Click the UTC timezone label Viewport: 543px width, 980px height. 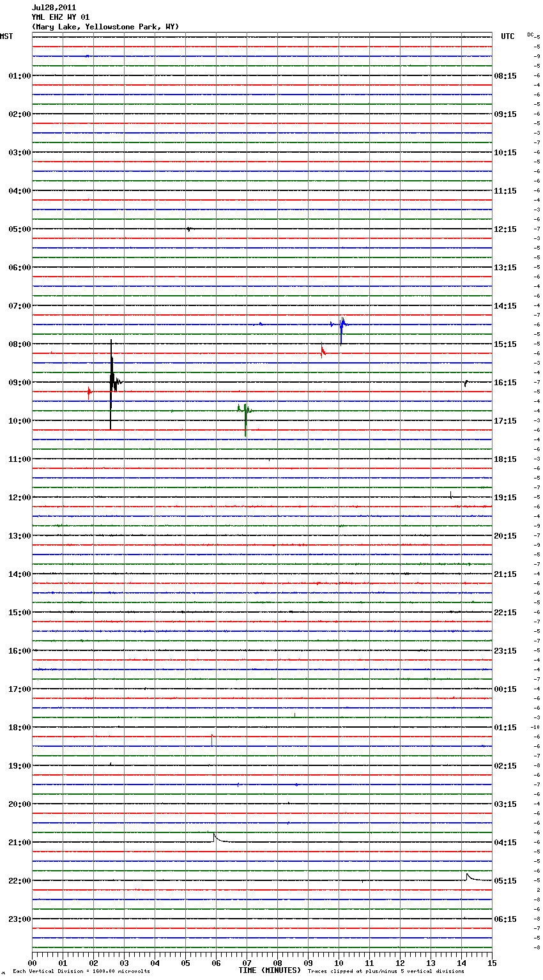click(x=507, y=36)
